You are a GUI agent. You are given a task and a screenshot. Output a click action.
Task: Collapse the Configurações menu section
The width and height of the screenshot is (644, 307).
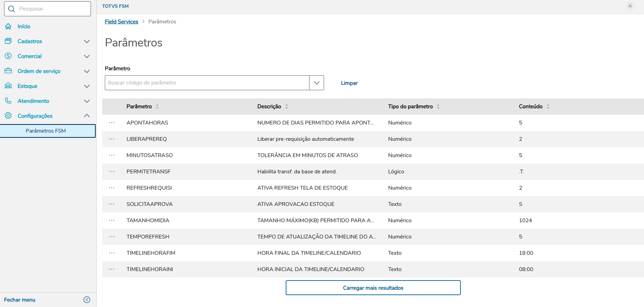click(x=87, y=116)
